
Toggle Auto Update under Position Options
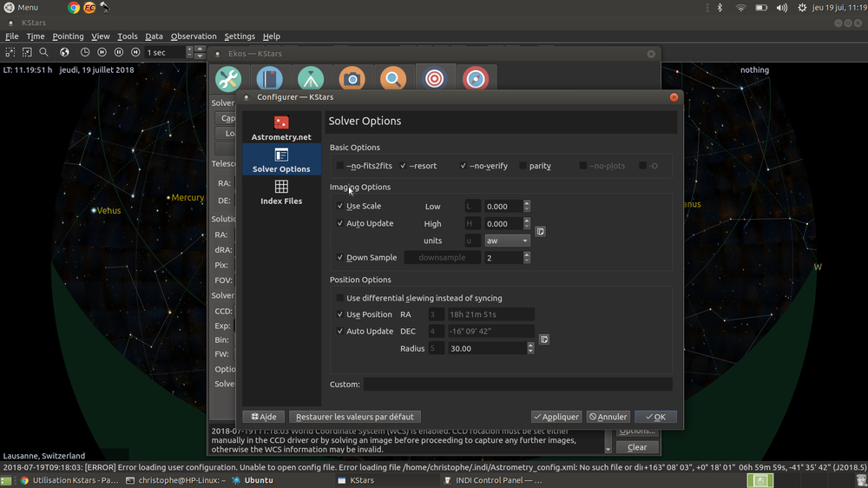pos(340,331)
